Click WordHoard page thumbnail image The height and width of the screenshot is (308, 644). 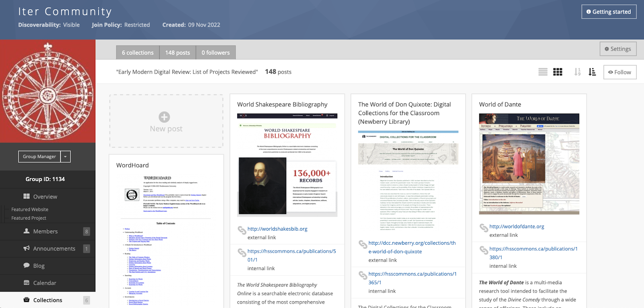166,240
